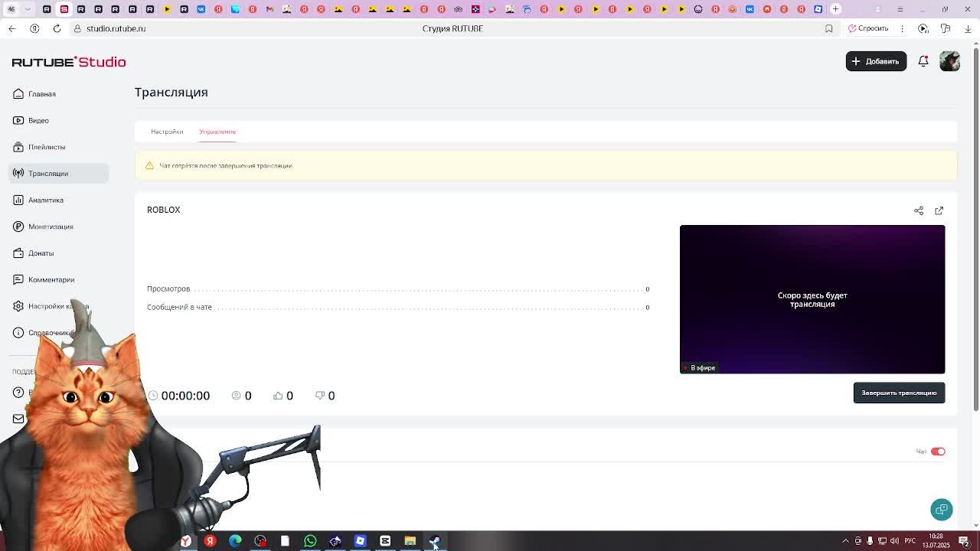The image size is (980, 551).
Task: Switch to the Управление tab
Action: [x=217, y=132]
